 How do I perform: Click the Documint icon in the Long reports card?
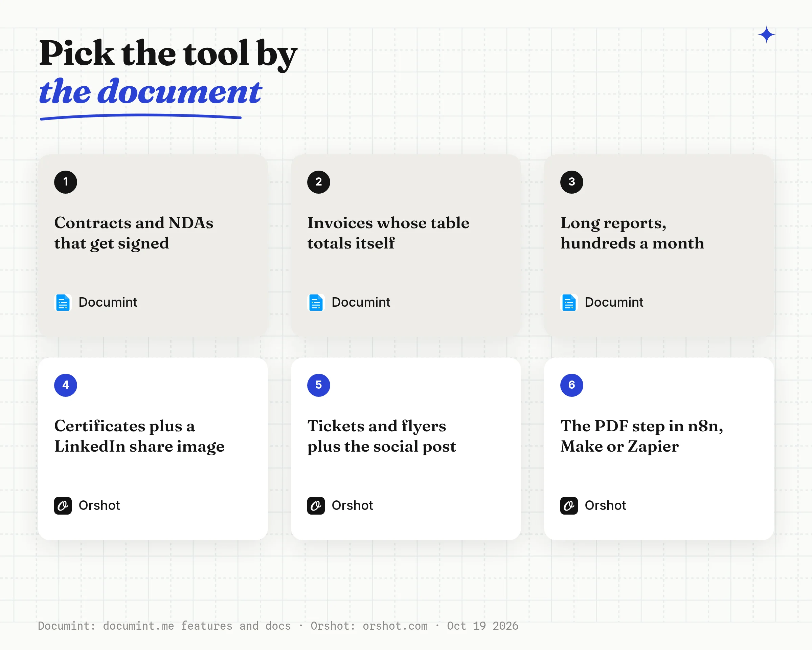tap(569, 302)
